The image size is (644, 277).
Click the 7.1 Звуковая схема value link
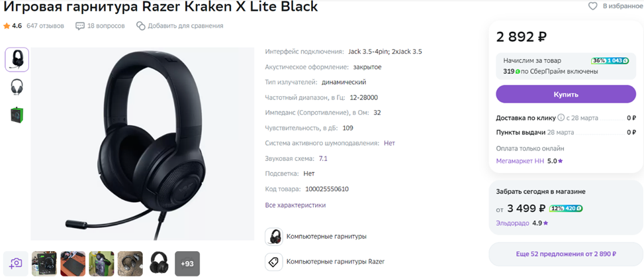323,158
